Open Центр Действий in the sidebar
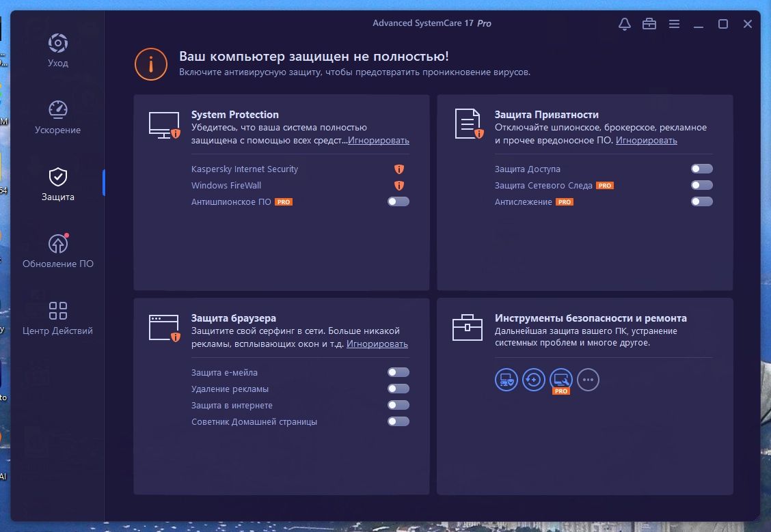The image size is (771, 532). click(x=58, y=311)
